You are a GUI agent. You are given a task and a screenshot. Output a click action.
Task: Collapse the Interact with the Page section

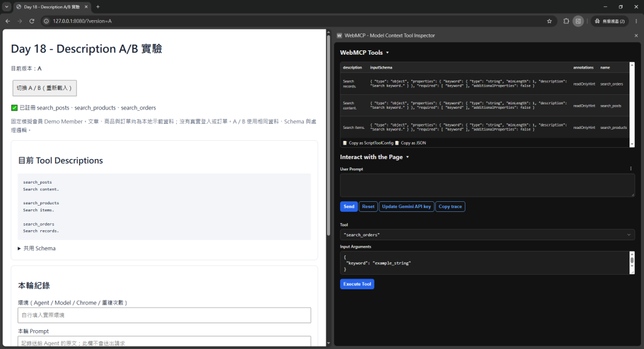click(x=374, y=157)
